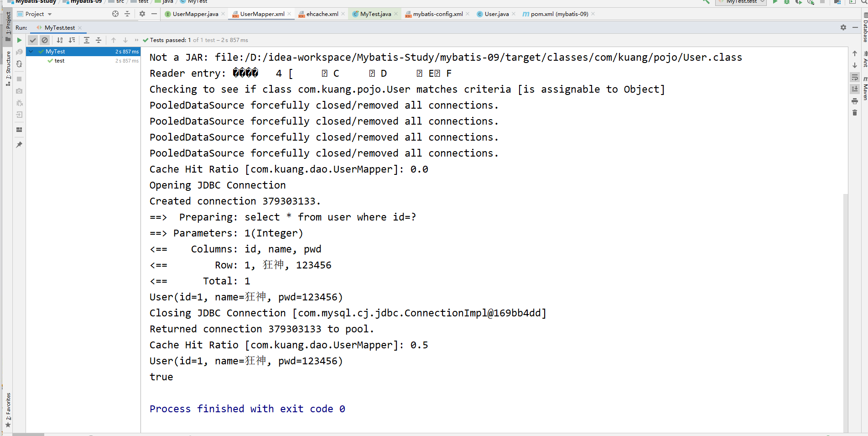
Task: Toggle Show Ignored tests filter
Action: point(45,40)
